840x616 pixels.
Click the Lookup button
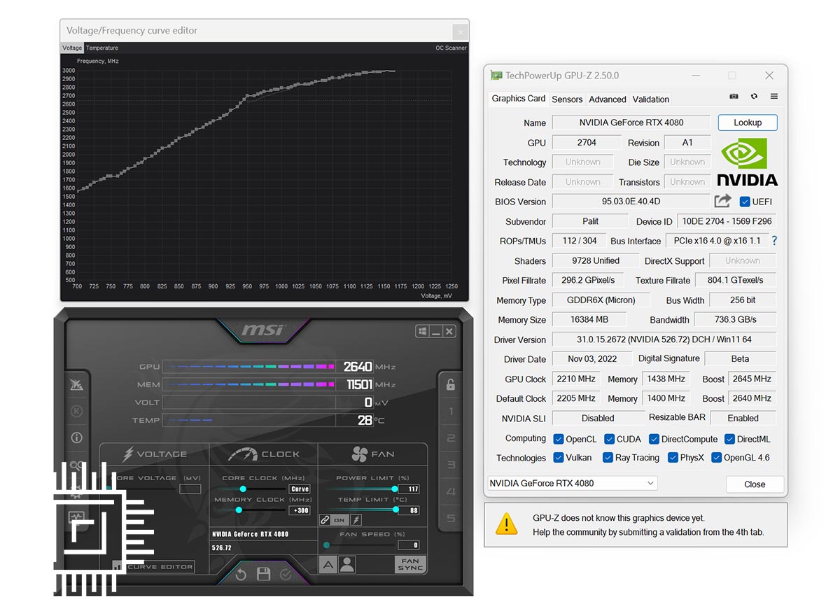coord(748,122)
